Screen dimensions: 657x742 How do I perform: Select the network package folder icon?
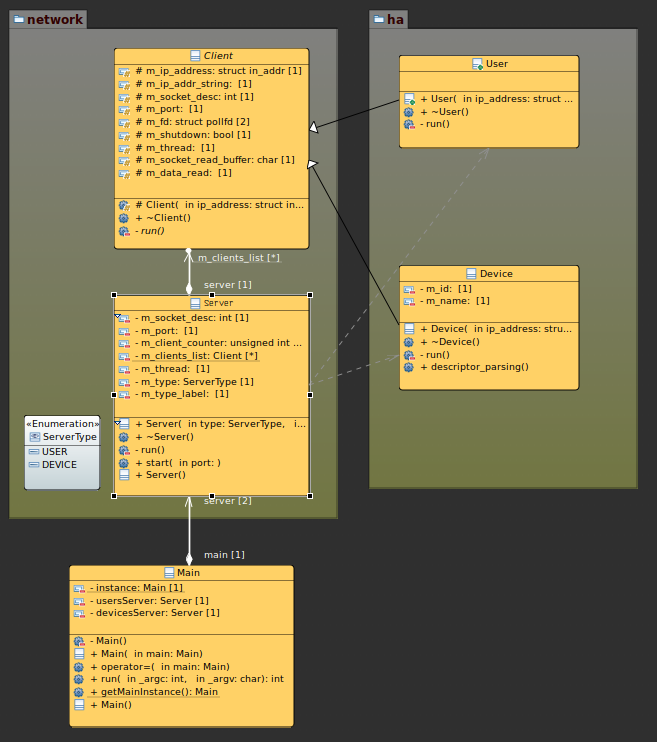19,19
